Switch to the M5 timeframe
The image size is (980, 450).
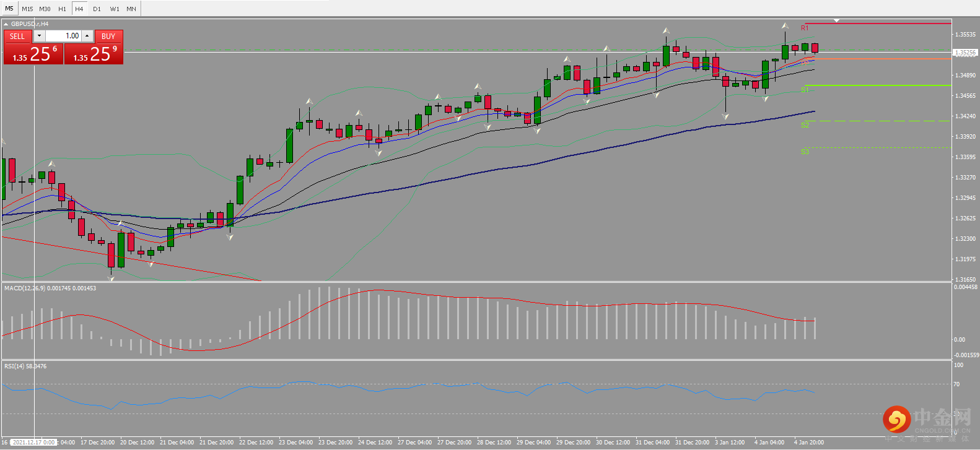tap(9, 9)
